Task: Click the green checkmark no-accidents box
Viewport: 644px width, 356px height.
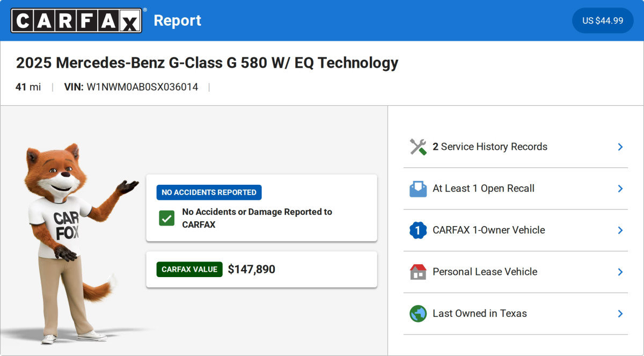Action: point(167,218)
